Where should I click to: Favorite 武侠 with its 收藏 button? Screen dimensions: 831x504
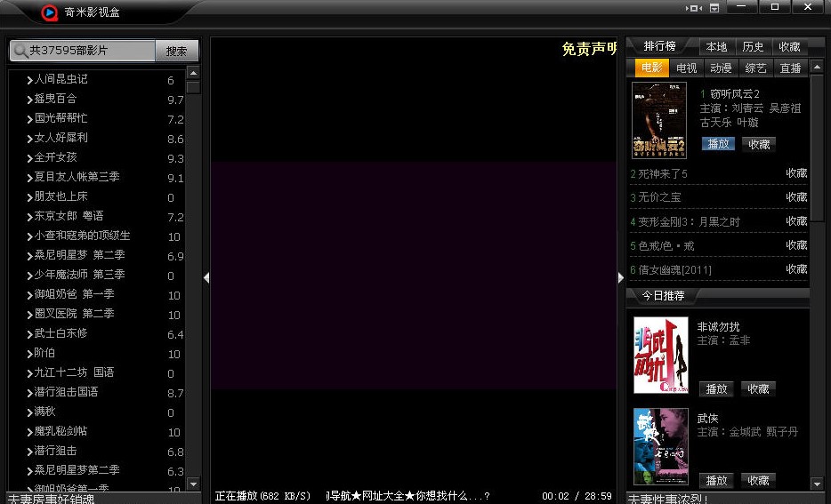[758, 480]
